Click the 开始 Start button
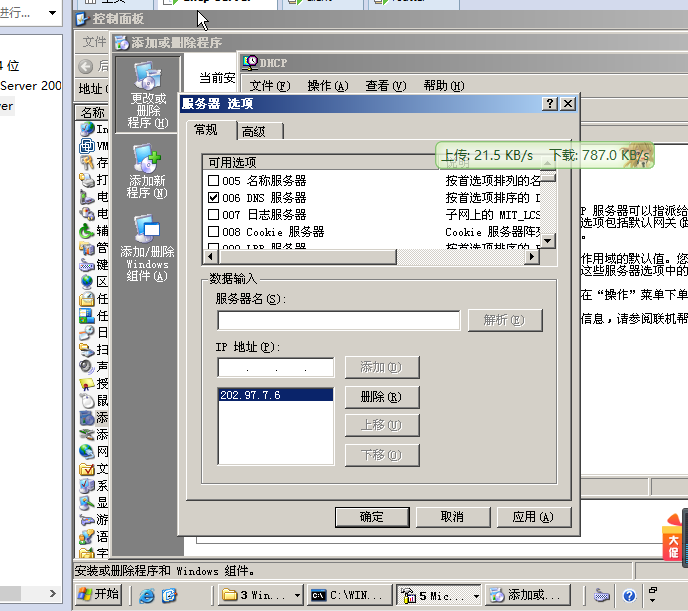 tap(98, 595)
